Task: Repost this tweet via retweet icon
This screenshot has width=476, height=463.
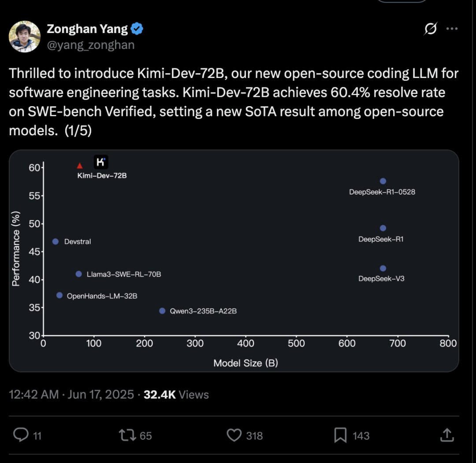Action: (x=127, y=435)
